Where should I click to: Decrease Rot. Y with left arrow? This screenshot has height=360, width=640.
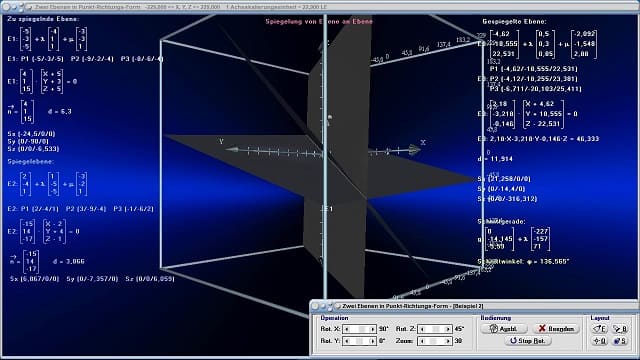(347, 341)
